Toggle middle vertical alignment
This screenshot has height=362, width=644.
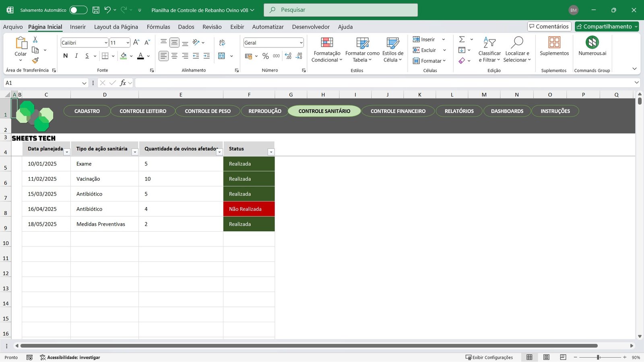tap(174, 43)
